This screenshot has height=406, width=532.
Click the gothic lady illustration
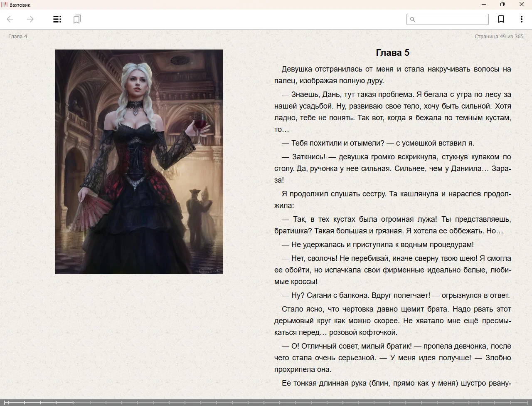(x=139, y=161)
